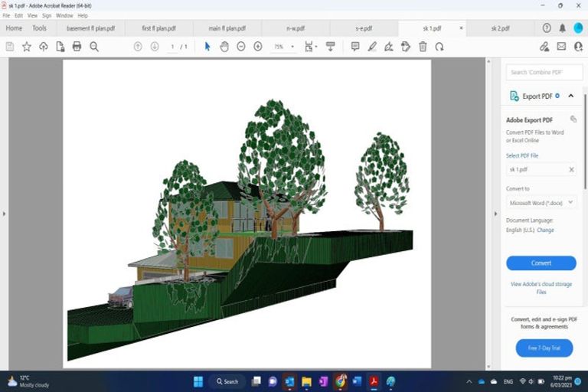Open the Convert to Microsoft Word dropdown

pyautogui.click(x=541, y=203)
